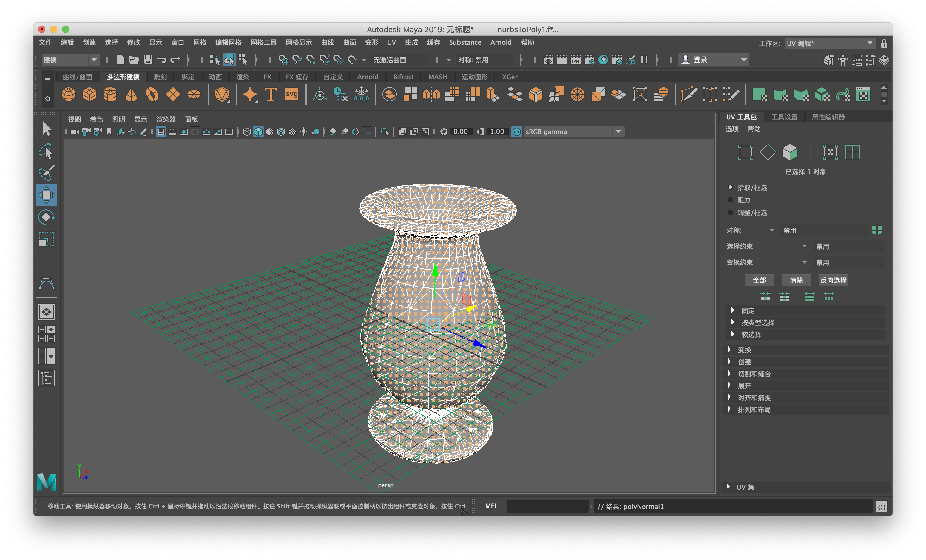Click the 全部 select all button

[x=759, y=280]
